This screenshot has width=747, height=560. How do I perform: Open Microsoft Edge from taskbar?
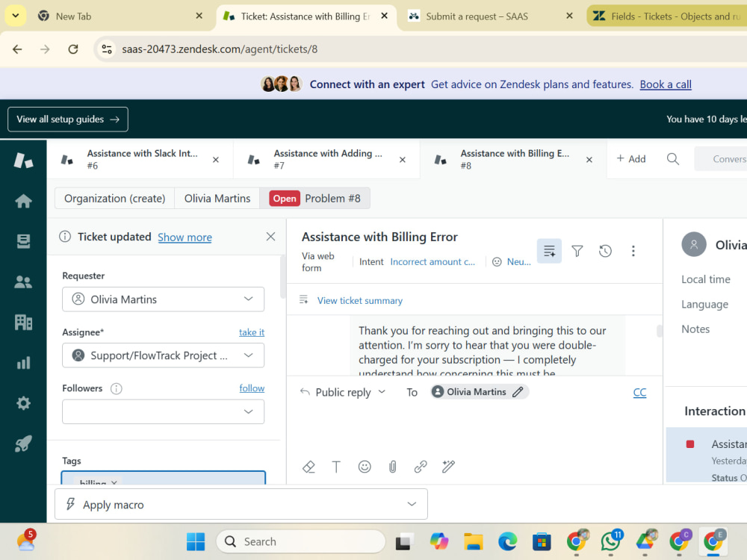507,542
